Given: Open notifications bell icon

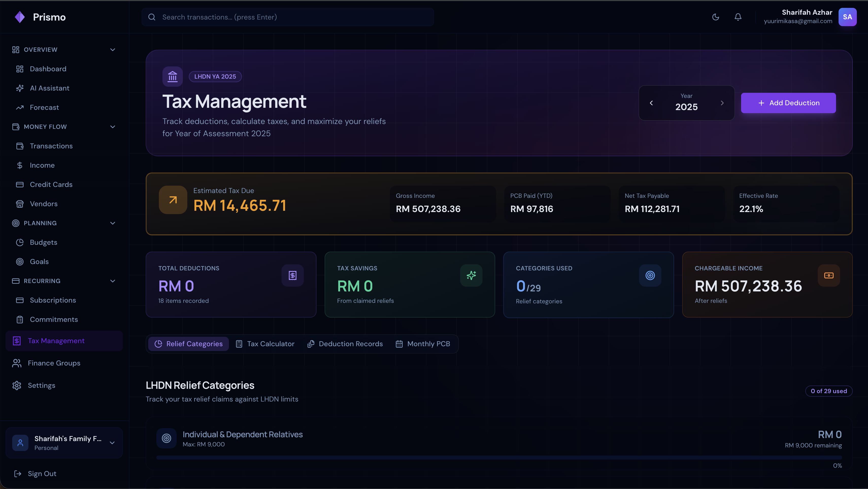Looking at the screenshot, I should pos(738,17).
